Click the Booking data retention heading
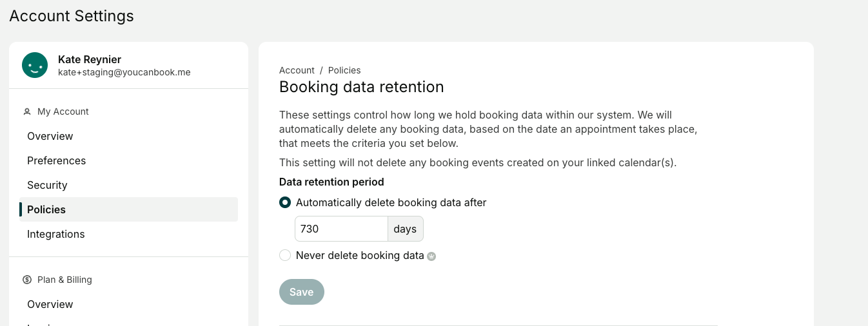 coord(362,87)
